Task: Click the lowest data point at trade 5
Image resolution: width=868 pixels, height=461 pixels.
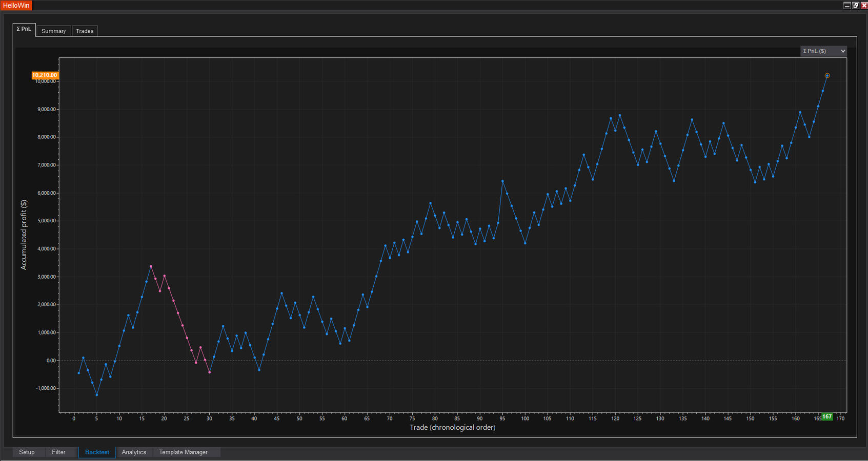Action: [97, 395]
